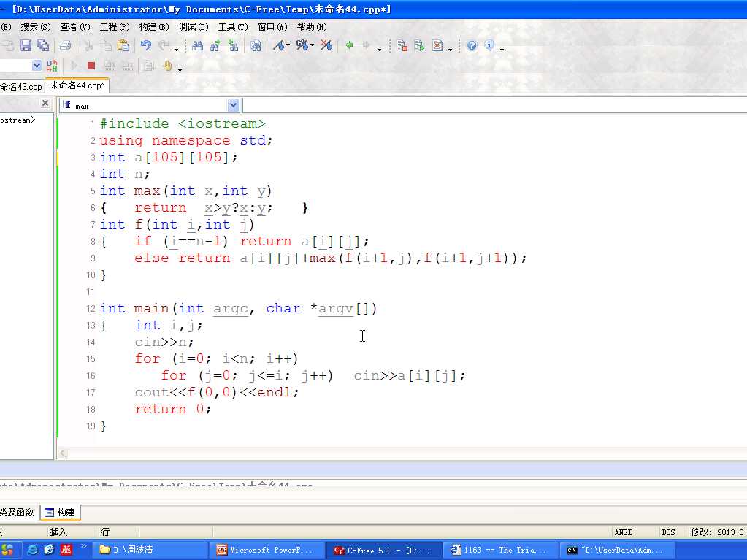Image resolution: width=747 pixels, height=560 pixels.
Task: Select the 未命名44.cpp* tab
Action: click(77, 85)
